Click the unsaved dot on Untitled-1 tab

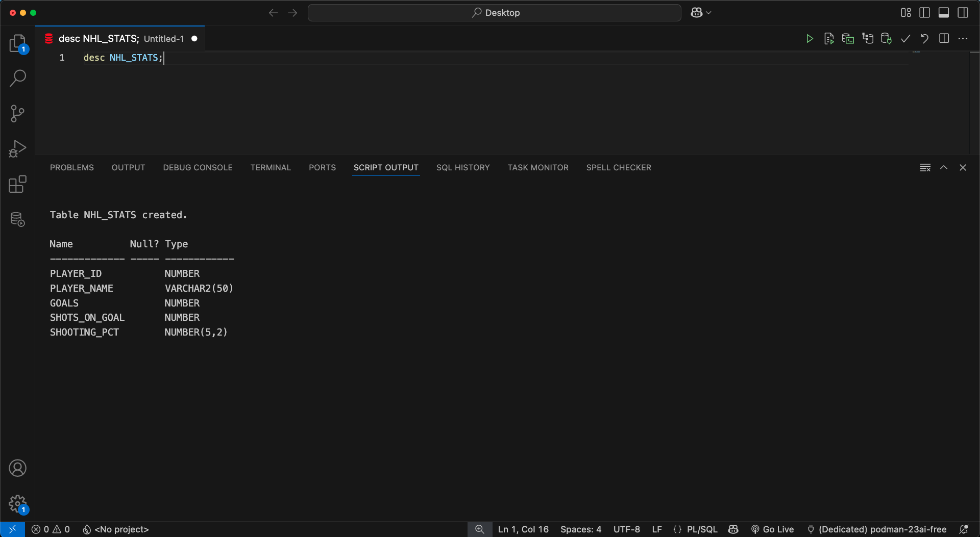coord(194,39)
